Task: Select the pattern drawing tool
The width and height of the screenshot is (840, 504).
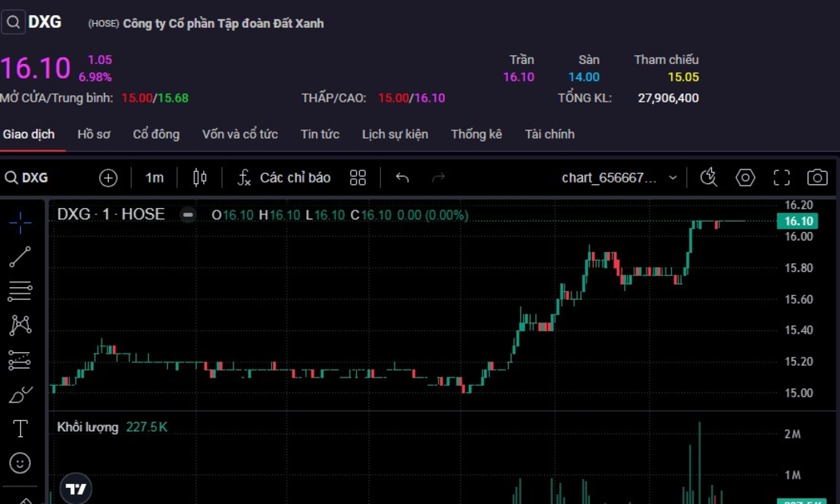Action: [20, 325]
